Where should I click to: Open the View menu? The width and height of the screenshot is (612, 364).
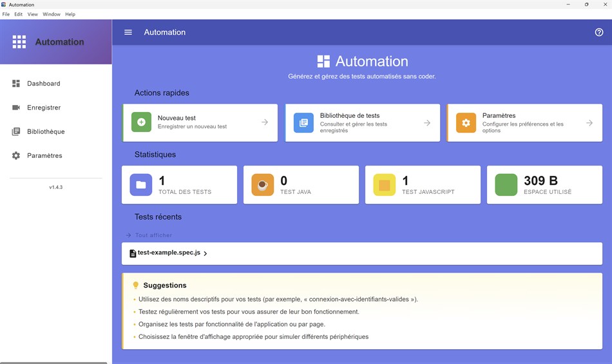click(32, 14)
